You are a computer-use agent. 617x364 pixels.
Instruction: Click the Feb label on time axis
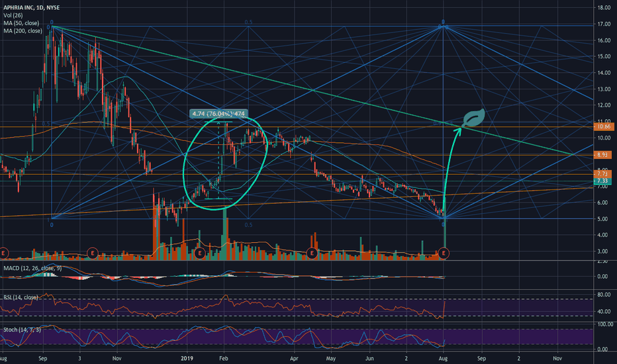coord(224,358)
